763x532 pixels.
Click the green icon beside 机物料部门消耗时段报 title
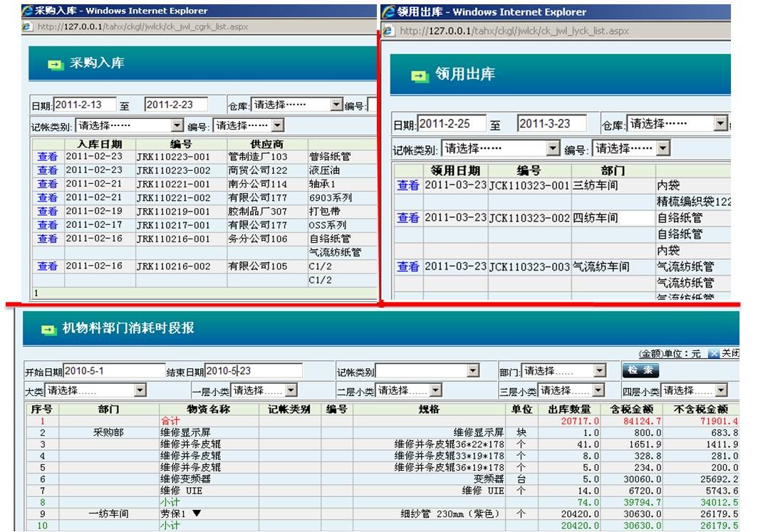tap(48, 329)
